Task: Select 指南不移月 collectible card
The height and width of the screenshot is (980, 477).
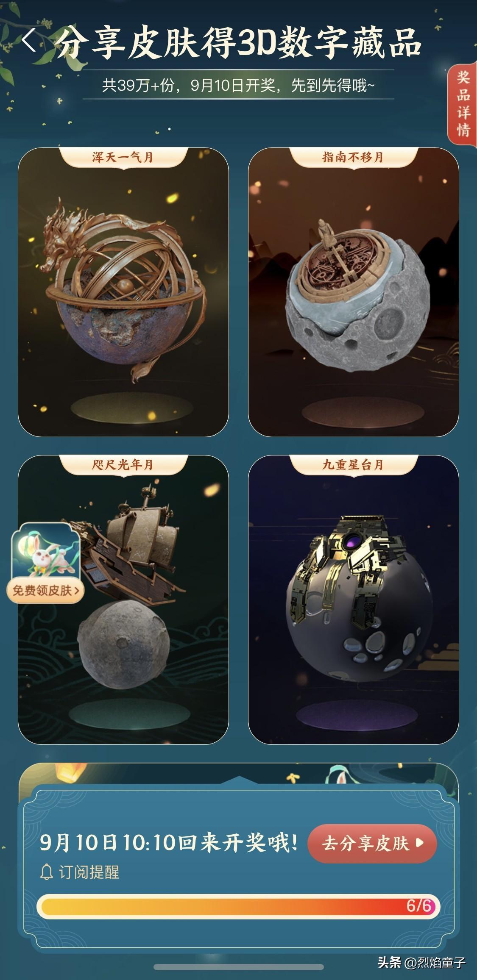Action: tap(353, 292)
